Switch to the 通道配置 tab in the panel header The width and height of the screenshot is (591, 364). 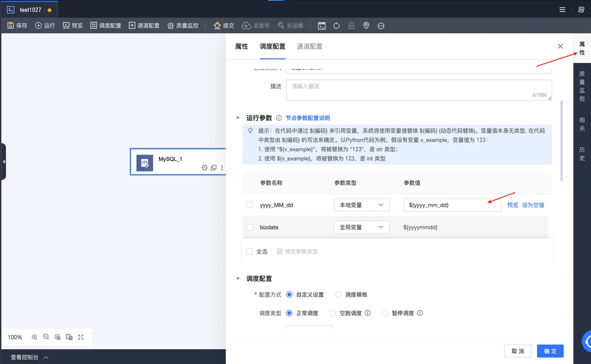point(309,46)
